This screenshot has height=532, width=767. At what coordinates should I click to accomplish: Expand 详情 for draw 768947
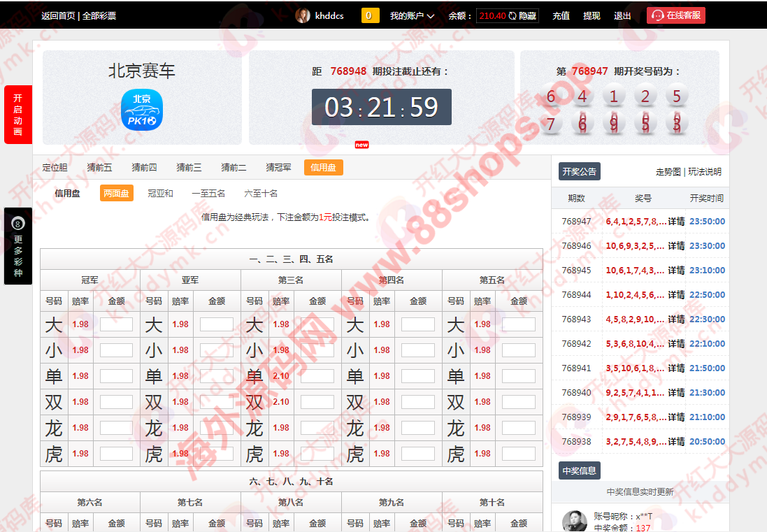click(x=676, y=222)
